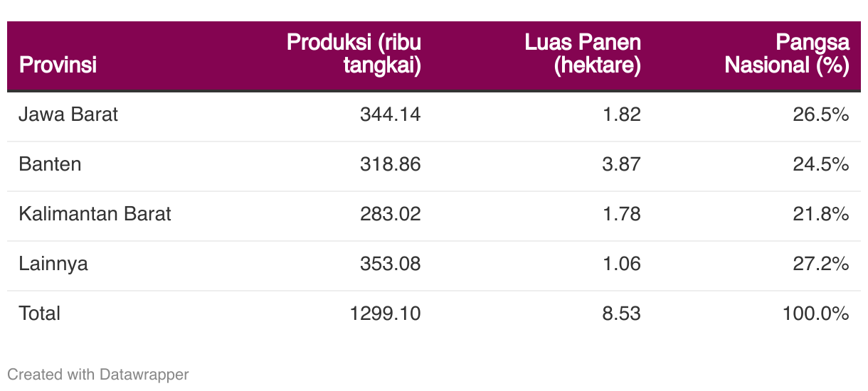Image resolution: width=868 pixels, height=391 pixels.
Task: Click the Total row label
Action: click(x=40, y=314)
